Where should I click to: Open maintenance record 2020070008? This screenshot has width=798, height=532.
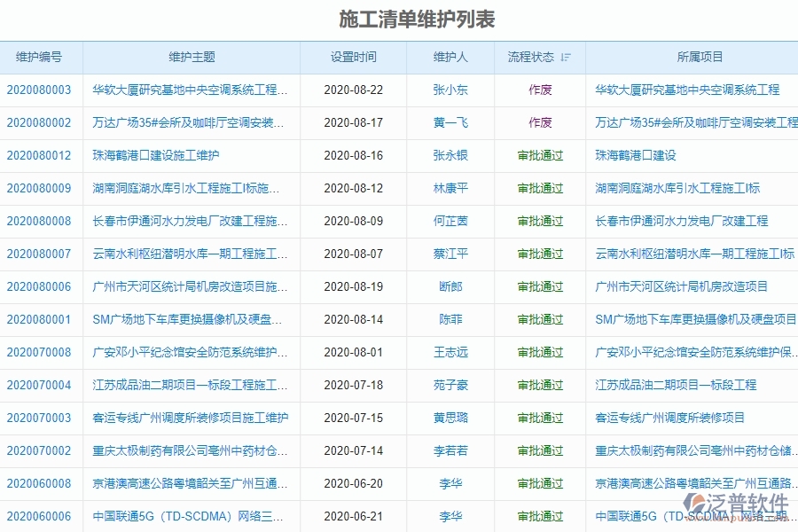pyautogui.click(x=40, y=352)
